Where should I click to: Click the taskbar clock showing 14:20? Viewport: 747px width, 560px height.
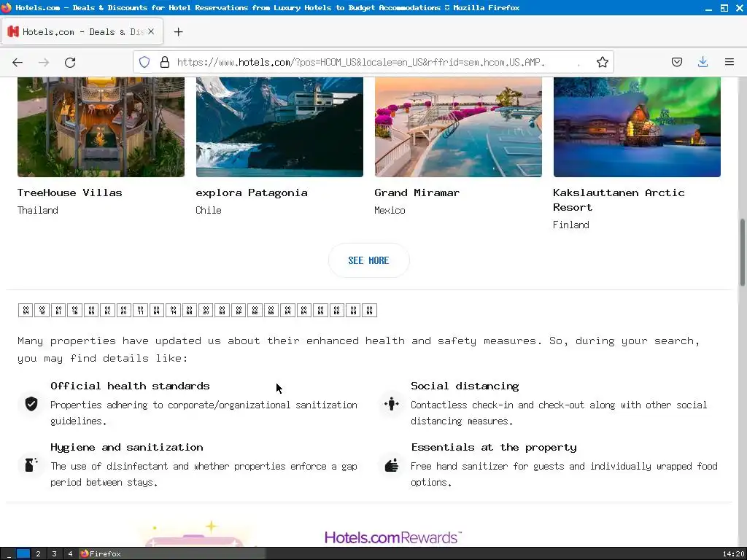732,554
